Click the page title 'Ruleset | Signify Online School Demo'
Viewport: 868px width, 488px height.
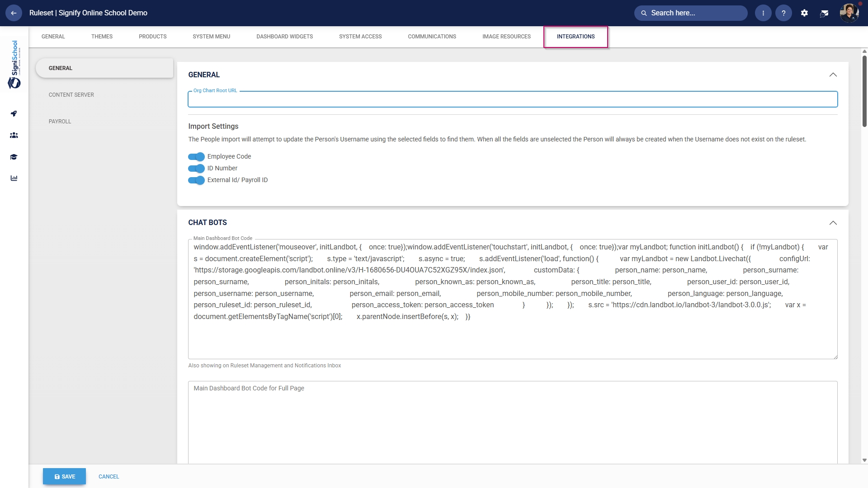88,13
